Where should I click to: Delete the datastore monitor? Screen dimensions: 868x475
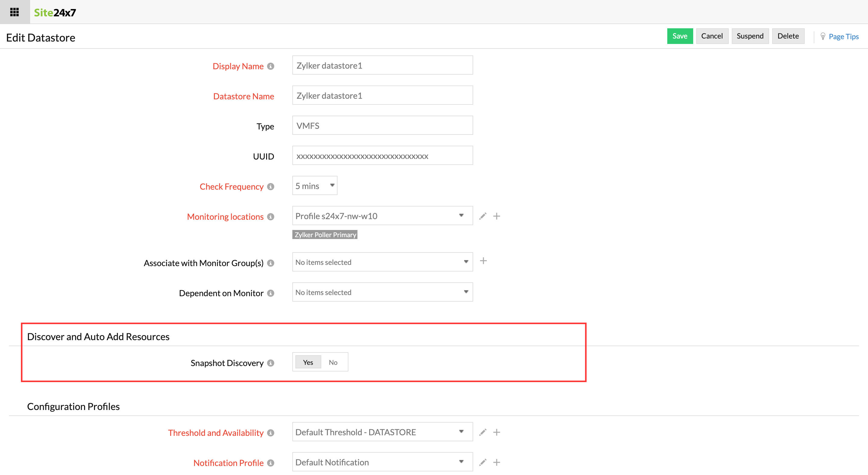pos(788,36)
